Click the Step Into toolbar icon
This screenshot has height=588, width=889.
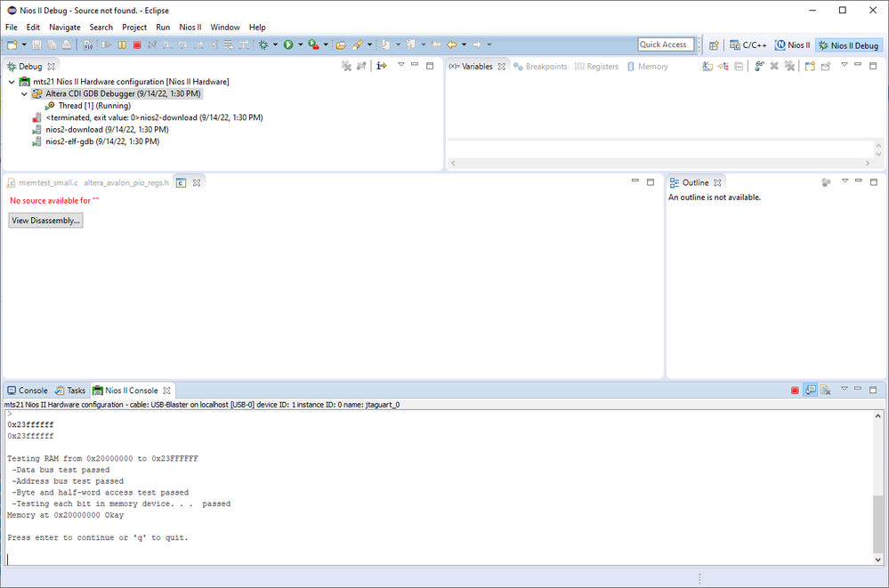pos(167,44)
